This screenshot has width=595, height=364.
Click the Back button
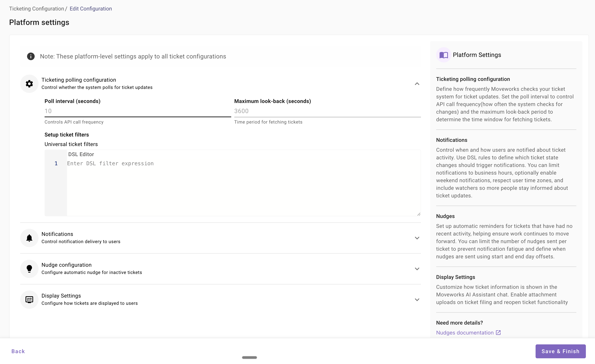(18, 351)
